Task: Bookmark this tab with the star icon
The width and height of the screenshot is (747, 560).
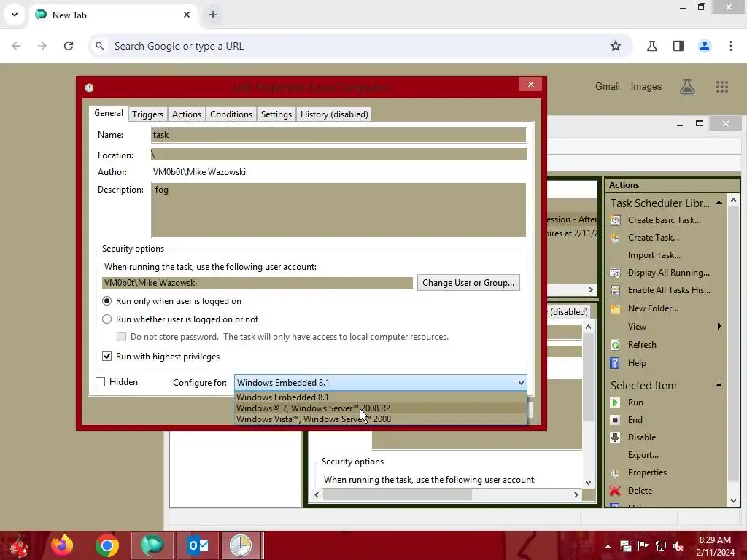Action: 616,46
